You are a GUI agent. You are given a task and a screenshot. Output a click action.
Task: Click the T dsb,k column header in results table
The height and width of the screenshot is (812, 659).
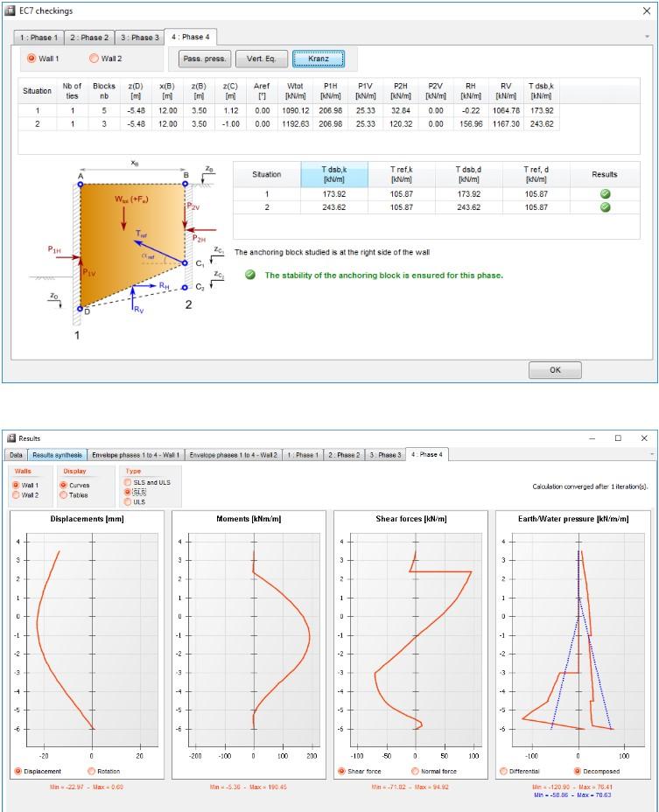[334, 174]
